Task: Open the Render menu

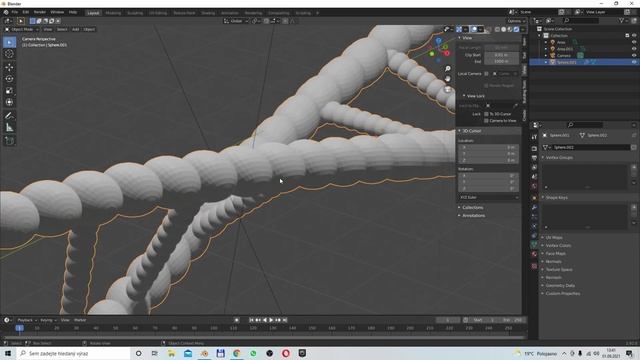Action: click(40, 12)
